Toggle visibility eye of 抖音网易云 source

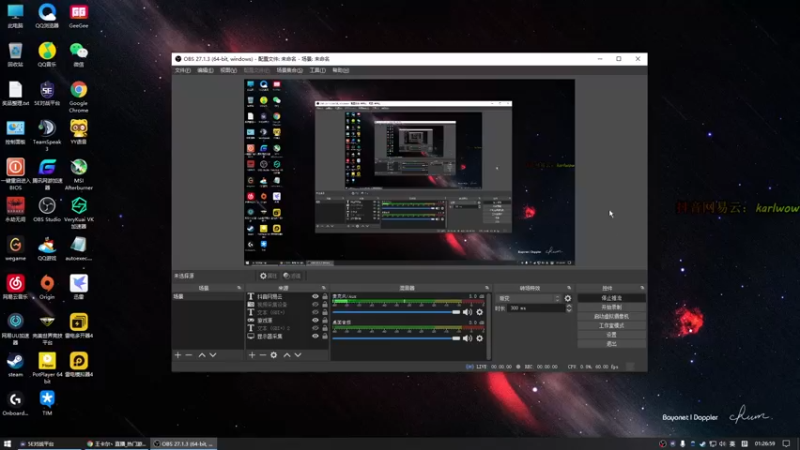pos(315,296)
